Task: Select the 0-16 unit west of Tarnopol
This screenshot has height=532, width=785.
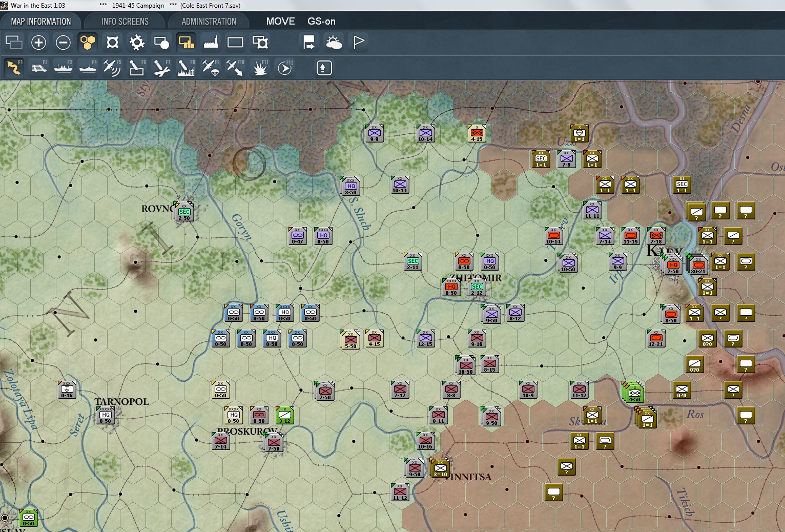Action: pyautogui.click(x=67, y=390)
